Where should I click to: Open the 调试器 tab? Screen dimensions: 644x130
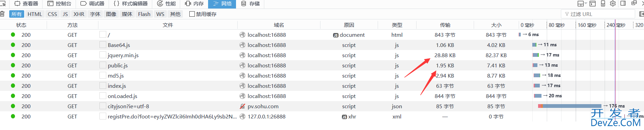[x=92, y=4]
